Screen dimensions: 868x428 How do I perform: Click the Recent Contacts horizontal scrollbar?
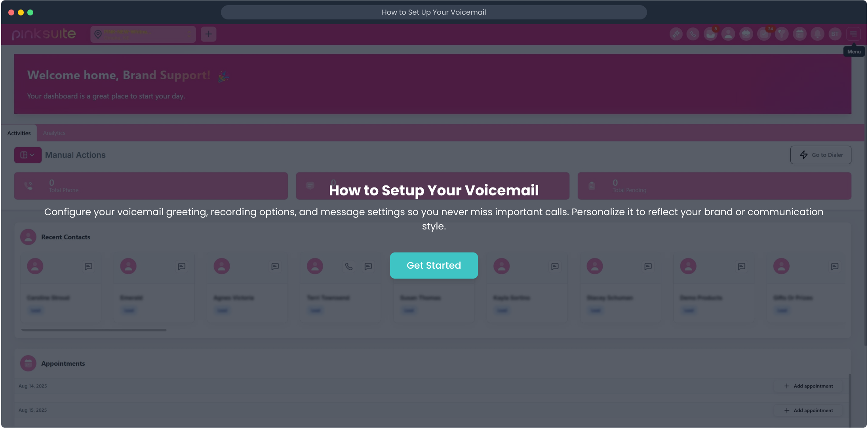click(94, 330)
